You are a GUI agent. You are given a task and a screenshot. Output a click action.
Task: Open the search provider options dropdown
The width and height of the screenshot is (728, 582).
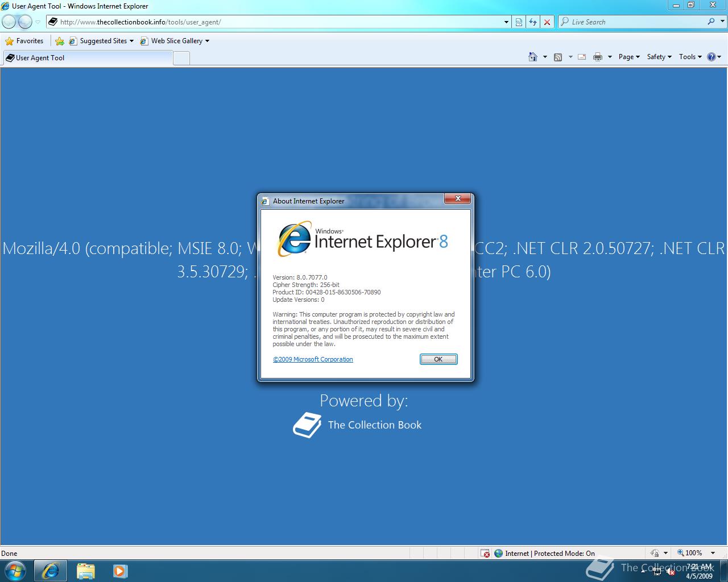pyautogui.click(x=721, y=22)
